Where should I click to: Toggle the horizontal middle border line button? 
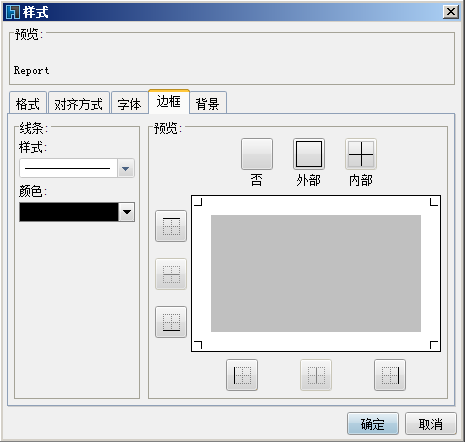click(x=171, y=274)
